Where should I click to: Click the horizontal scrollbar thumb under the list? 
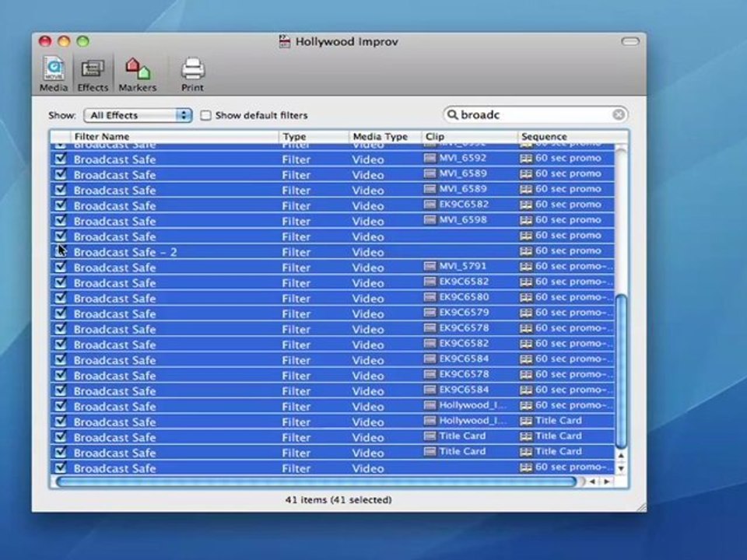click(317, 481)
